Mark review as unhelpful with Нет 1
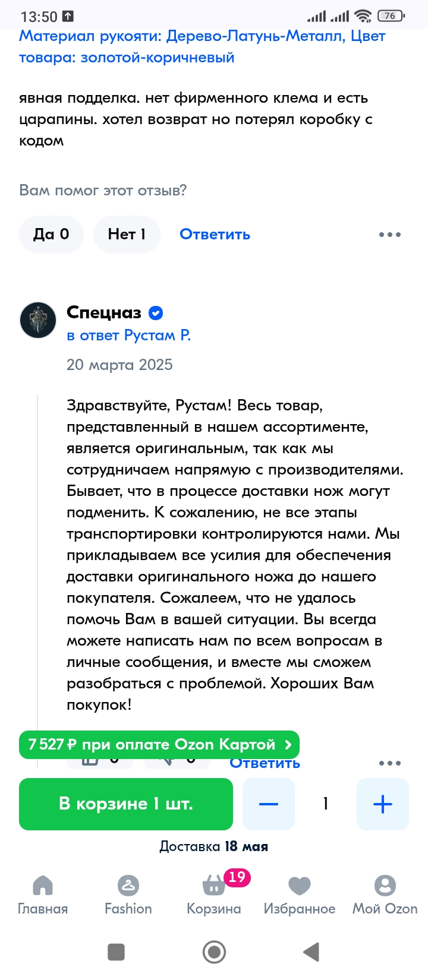The image size is (428, 980). pos(127,235)
